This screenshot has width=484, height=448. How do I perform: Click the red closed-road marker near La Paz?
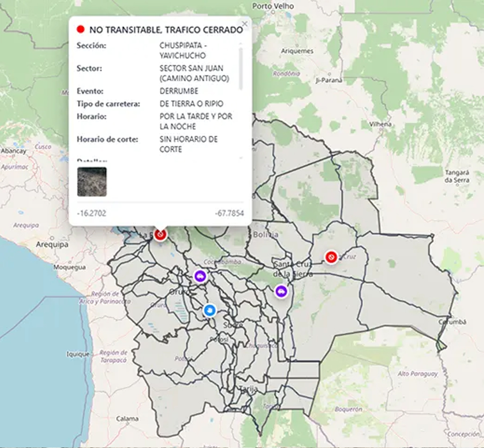[x=160, y=235]
